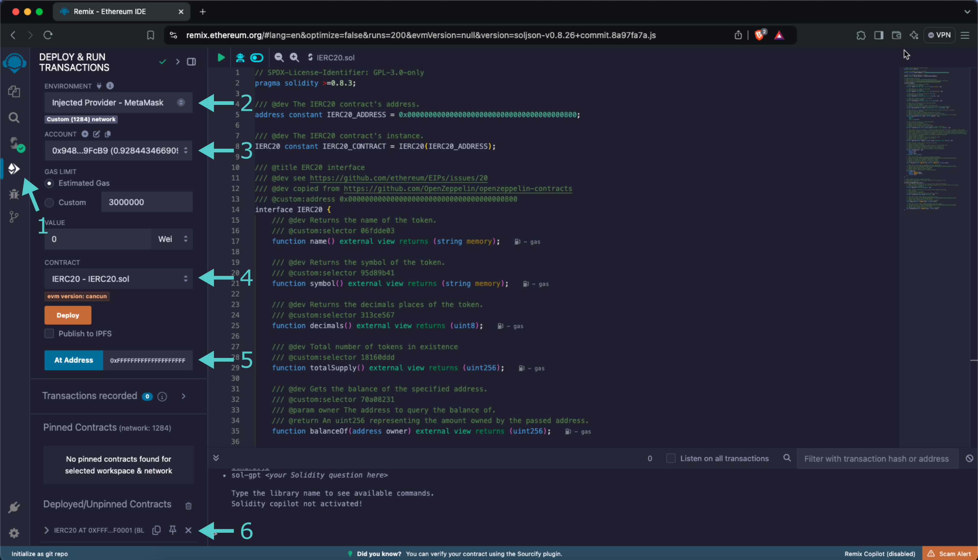Open the Wei unit dropdown
The image size is (978, 560).
click(172, 239)
